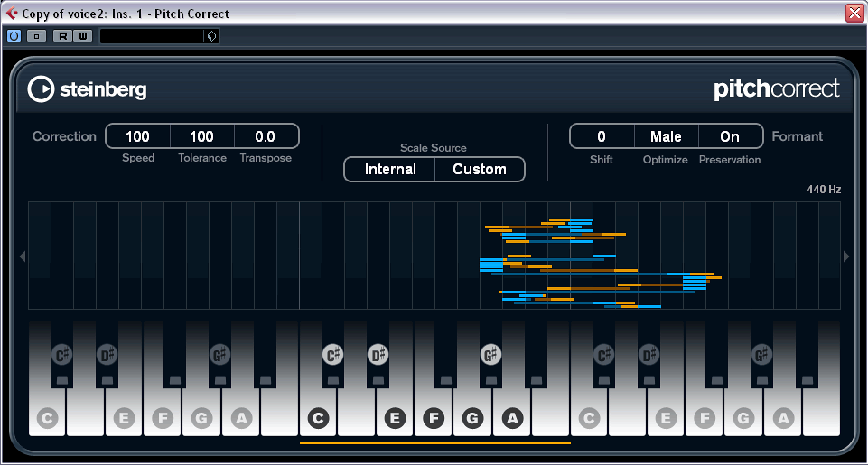Click dimmed E key in highest octave

[x=666, y=418]
